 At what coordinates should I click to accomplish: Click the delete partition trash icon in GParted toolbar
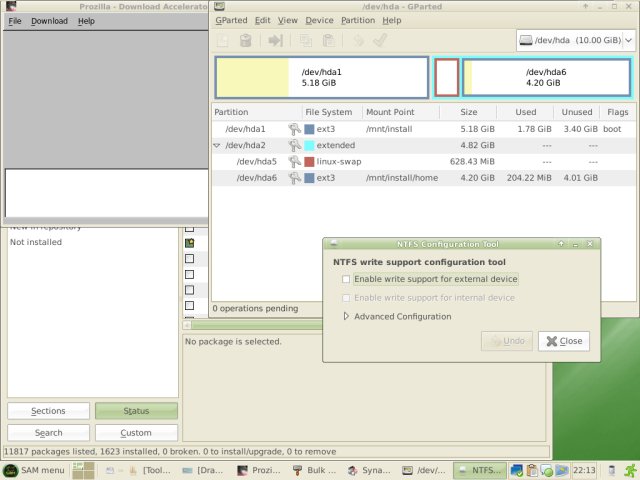(x=246, y=41)
